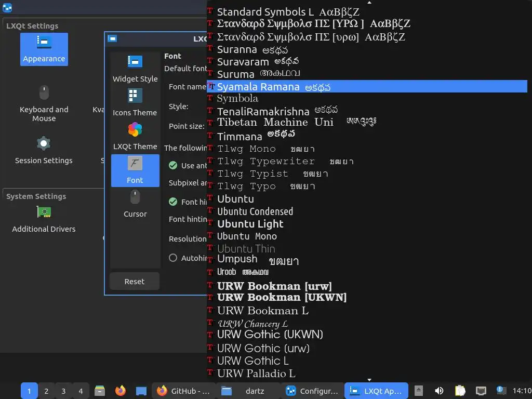Choose Ubuntu font
The image size is (532, 399).
point(367,199)
